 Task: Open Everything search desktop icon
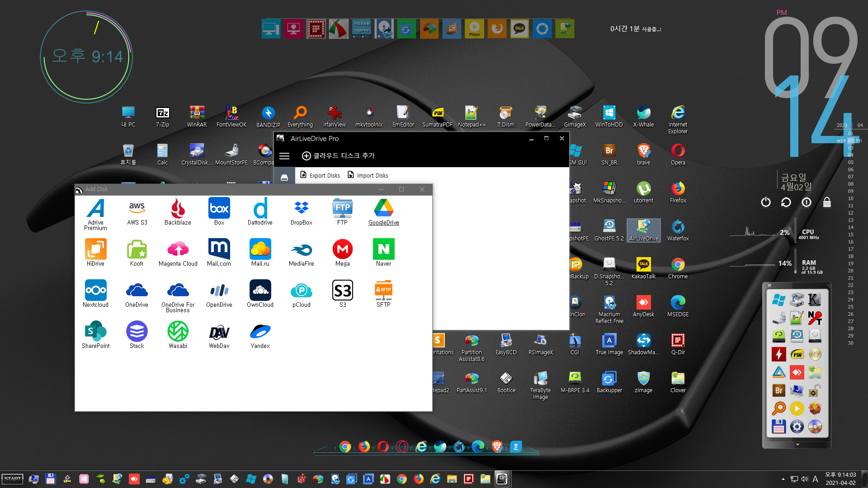click(300, 117)
